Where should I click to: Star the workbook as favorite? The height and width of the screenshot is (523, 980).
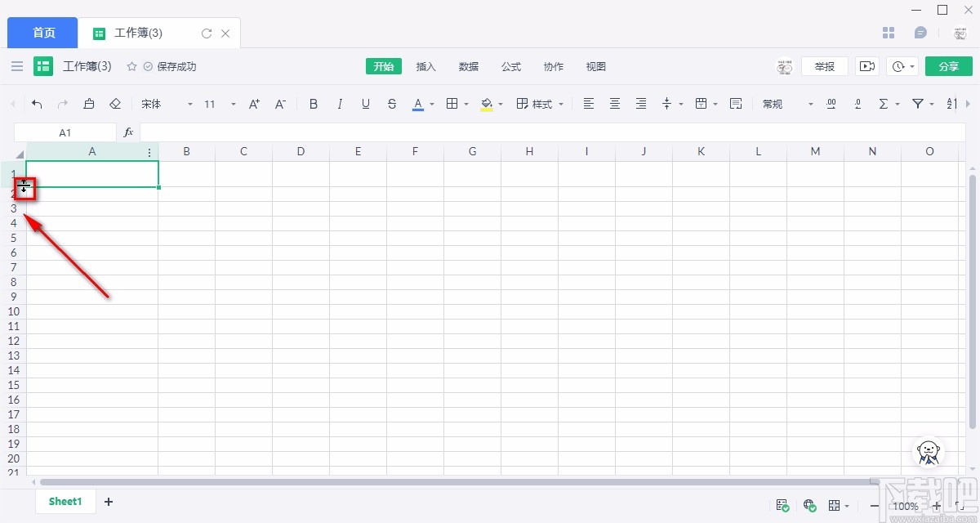[x=131, y=66]
